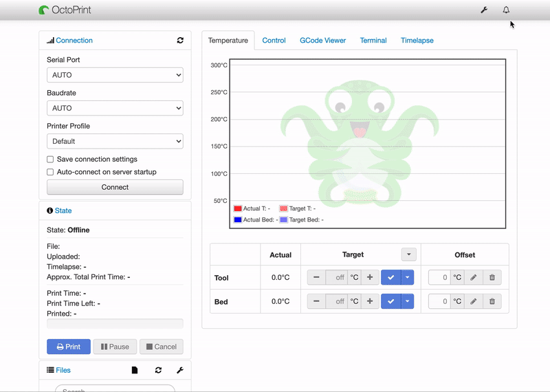
Task: Refresh serial ports in Connection panel
Action: pos(180,41)
